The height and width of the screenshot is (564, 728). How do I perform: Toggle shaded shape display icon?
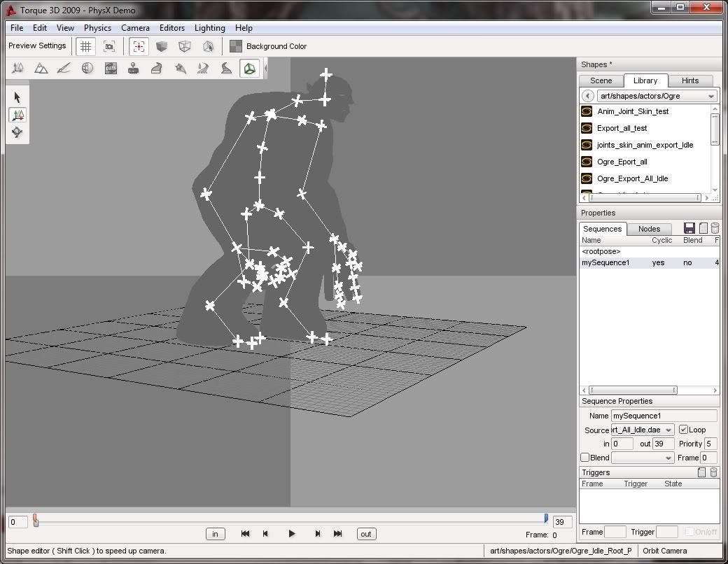[162, 46]
